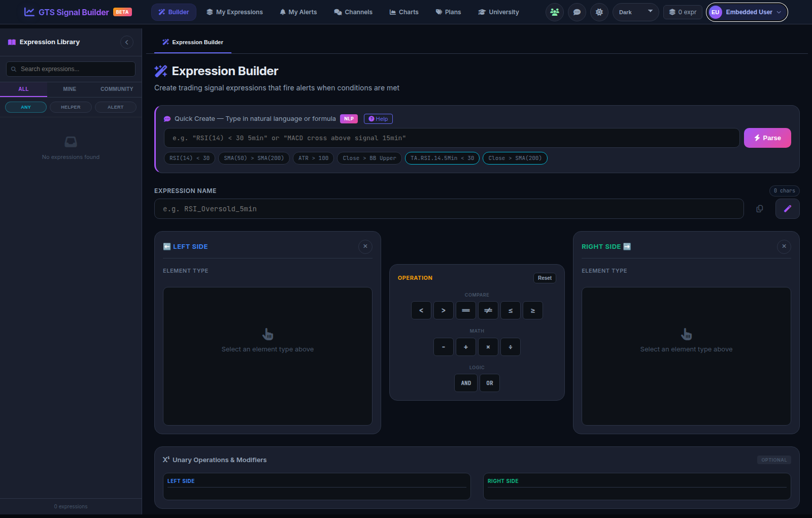Viewport: 812px width, 518px height.
Task: Open the settings gear icon in header
Action: point(599,12)
